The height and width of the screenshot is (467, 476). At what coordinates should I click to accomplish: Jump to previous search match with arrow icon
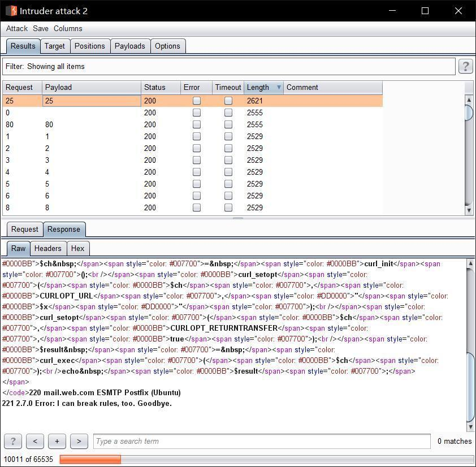34,441
